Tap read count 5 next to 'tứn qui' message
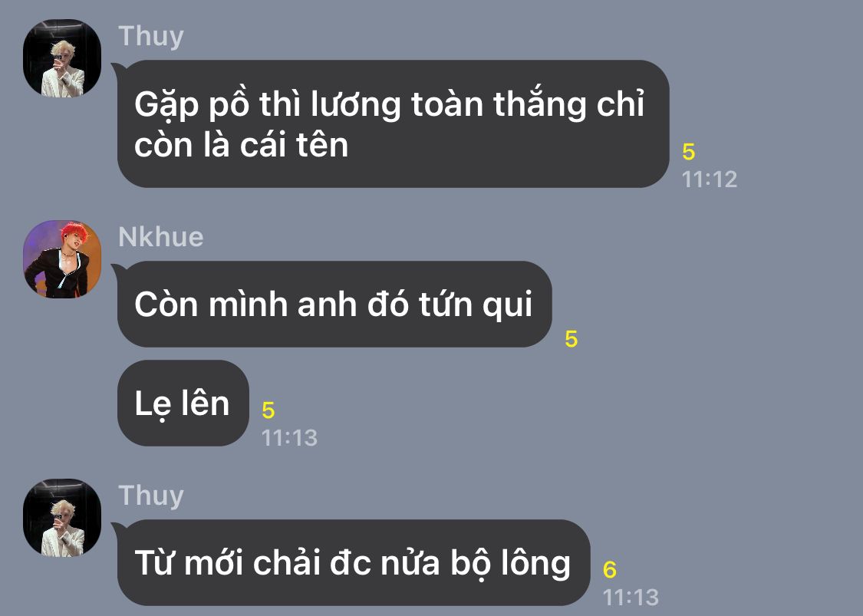The image size is (863, 616). [x=571, y=339]
